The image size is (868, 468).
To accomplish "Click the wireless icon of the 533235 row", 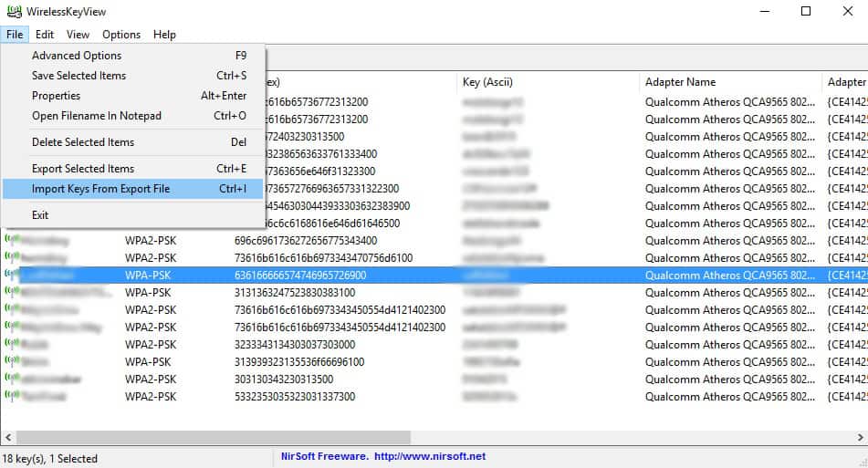I will (x=12, y=396).
